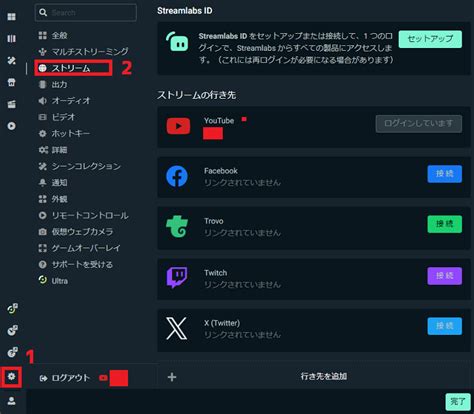Select ストリーム settings category
This screenshot has height=414, width=474.
point(73,68)
